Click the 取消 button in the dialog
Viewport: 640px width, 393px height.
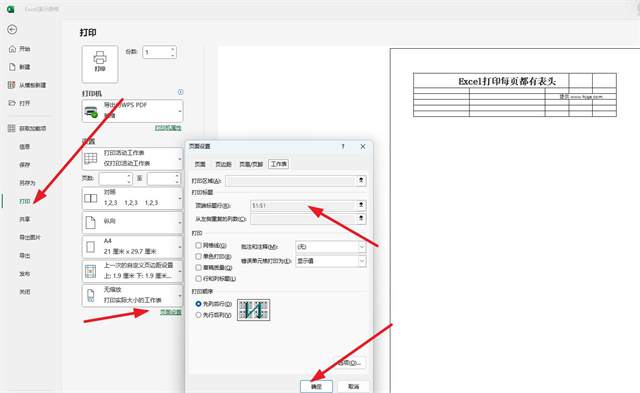[x=353, y=386]
